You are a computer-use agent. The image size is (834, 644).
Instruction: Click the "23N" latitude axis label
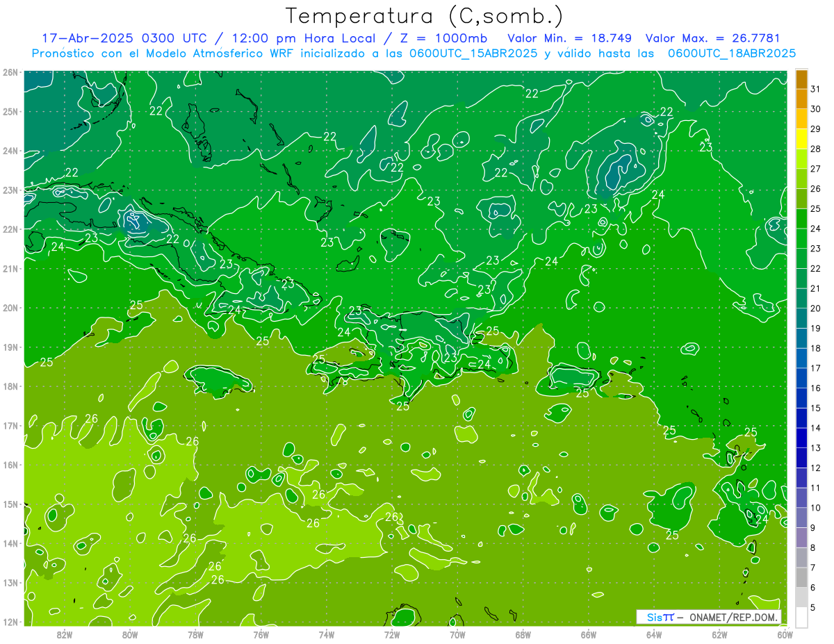pos(10,190)
